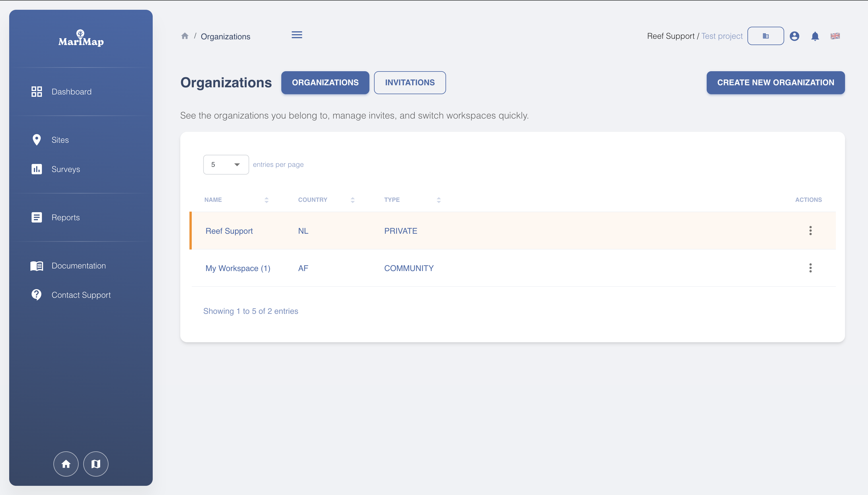868x495 pixels.
Task: Click the notifications bell icon
Action: 815,36
